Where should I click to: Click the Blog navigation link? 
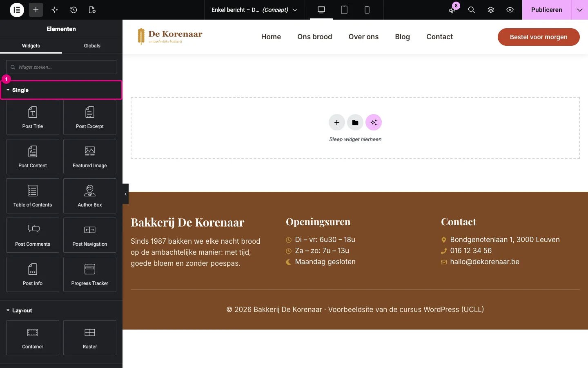403,37
